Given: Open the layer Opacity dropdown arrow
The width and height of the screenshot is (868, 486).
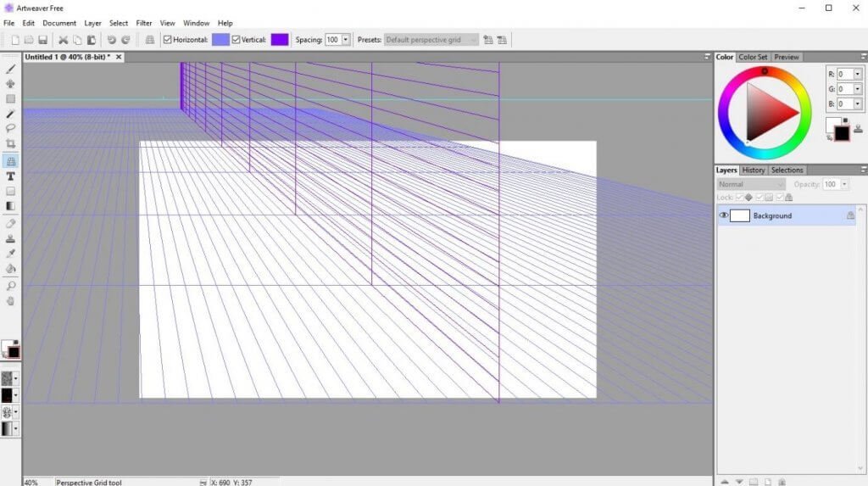Looking at the screenshot, I should tap(844, 184).
